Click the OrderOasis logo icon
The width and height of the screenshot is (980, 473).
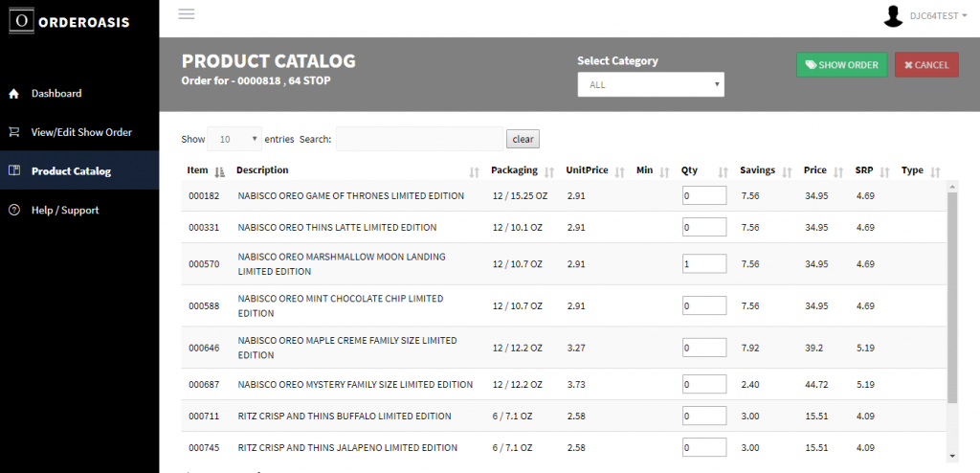pyautogui.click(x=21, y=21)
